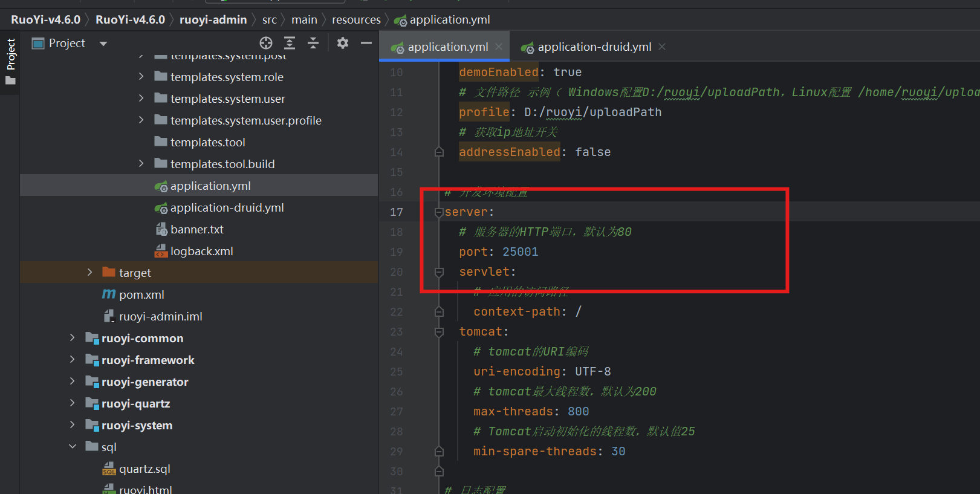Open Project panel settings gear

click(x=343, y=43)
